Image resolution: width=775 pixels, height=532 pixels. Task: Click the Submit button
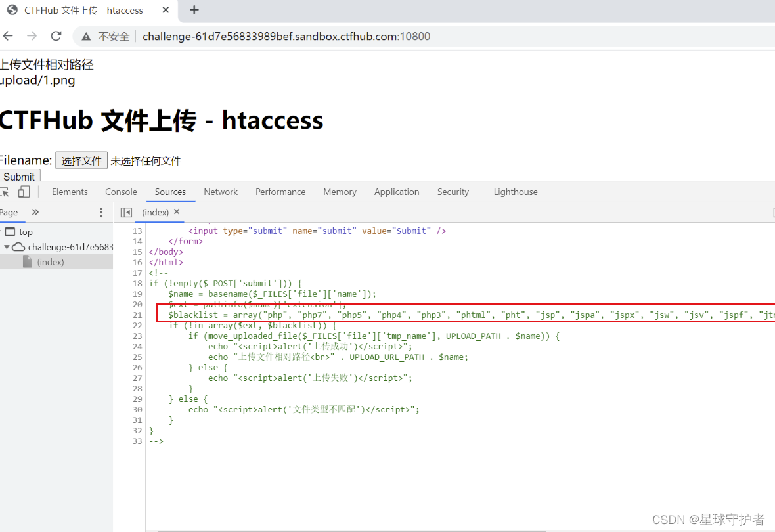19,176
